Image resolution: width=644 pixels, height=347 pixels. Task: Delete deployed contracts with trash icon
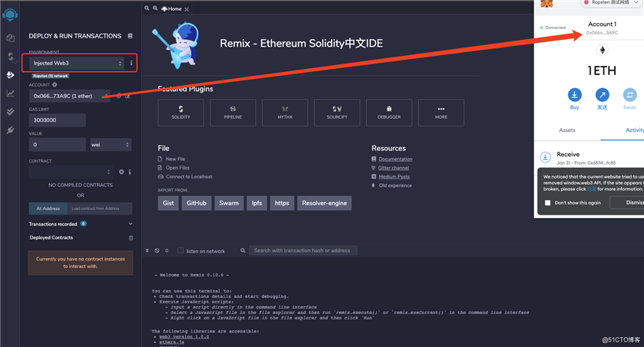point(131,237)
